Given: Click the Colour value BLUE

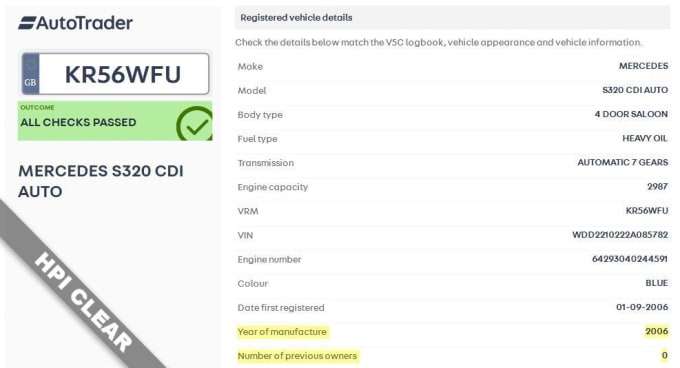Looking at the screenshot, I should 657,283.
